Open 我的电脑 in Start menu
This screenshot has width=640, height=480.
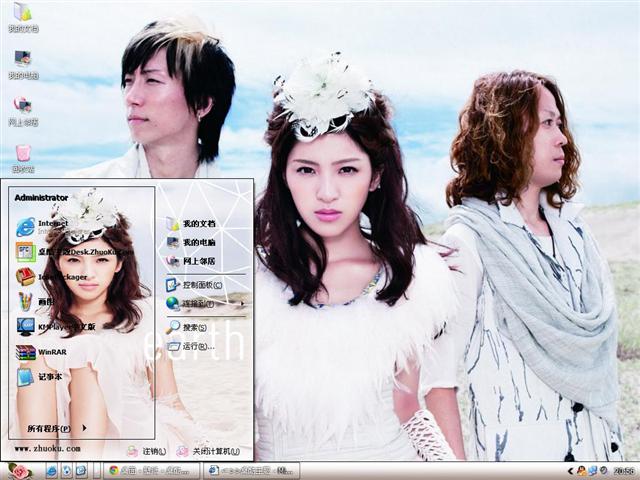pyautogui.click(x=191, y=242)
